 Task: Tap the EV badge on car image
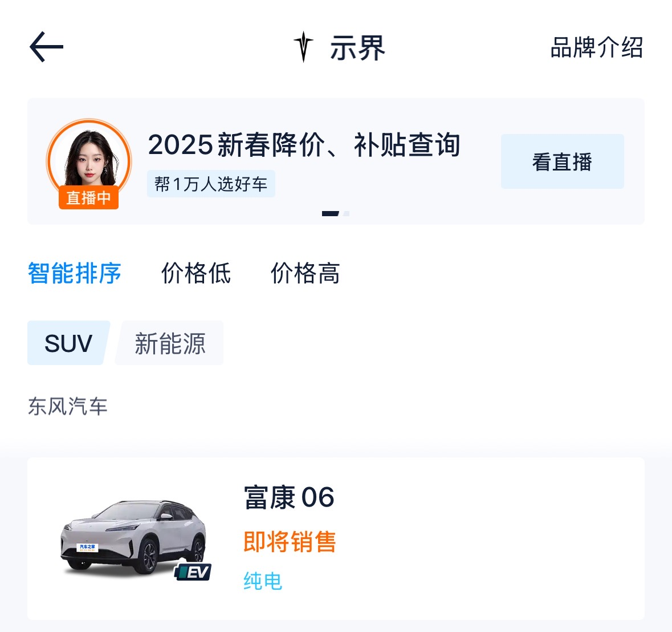point(193,572)
